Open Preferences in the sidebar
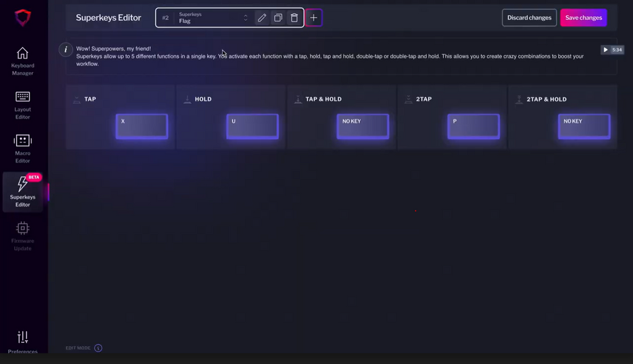 pyautogui.click(x=23, y=342)
